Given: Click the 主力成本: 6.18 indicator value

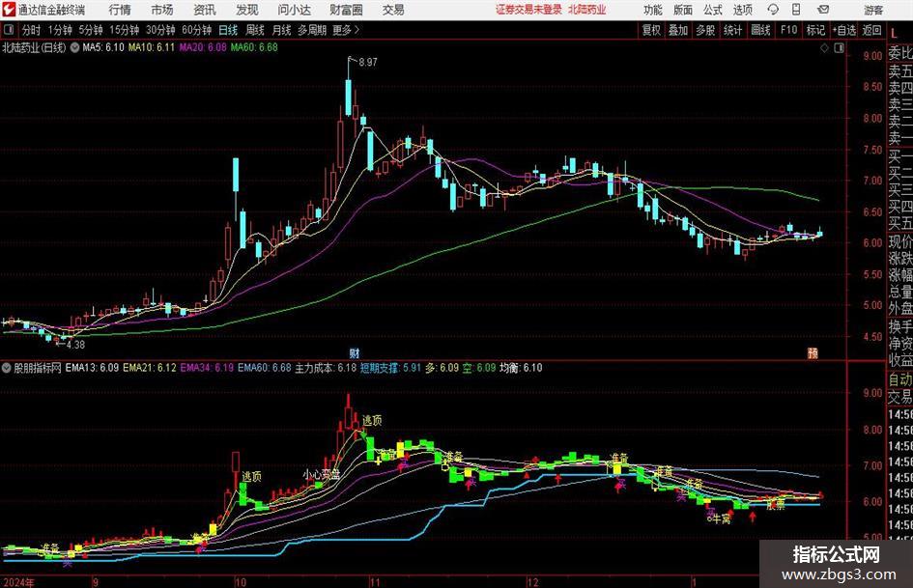Looking at the screenshot, I should tap(326, 368).
